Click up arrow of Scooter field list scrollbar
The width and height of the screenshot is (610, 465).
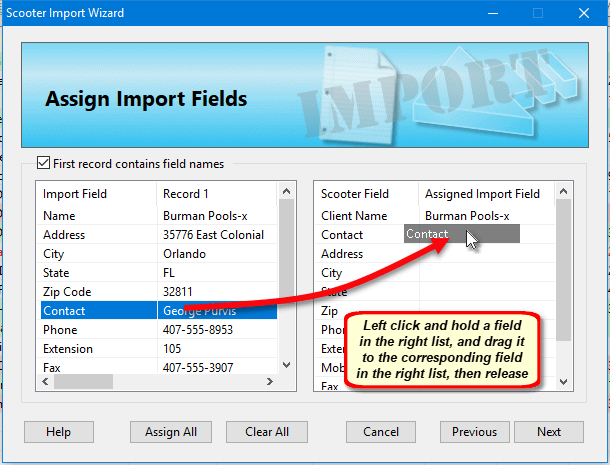click(x=563, y=191)
